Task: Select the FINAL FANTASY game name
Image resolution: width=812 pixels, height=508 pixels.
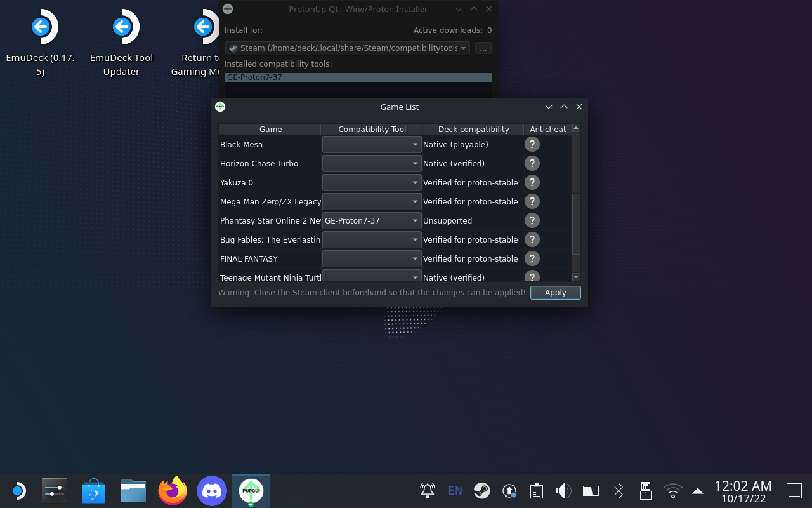Action: tap(249, 259)
